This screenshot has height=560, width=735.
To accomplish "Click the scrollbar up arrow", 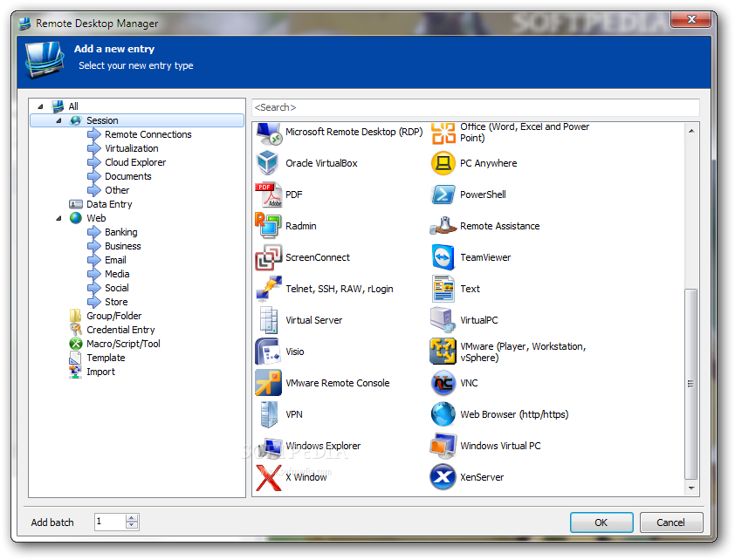I will (x=691, y=131).
